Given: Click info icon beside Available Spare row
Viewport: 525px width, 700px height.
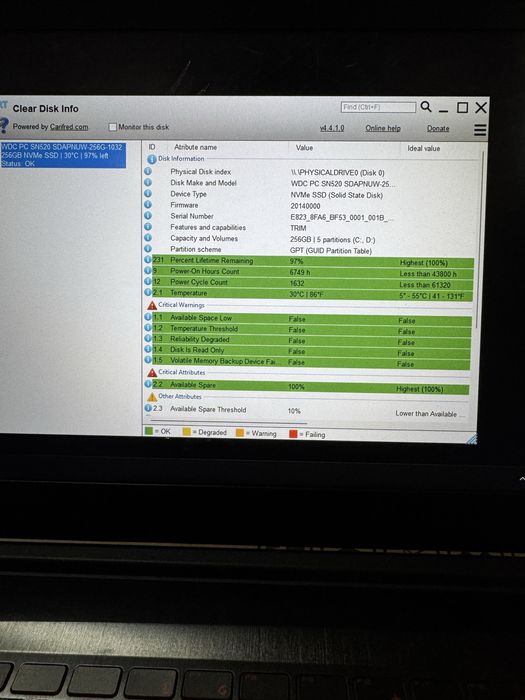Looking at the screenshot, I should pos(148,383).
